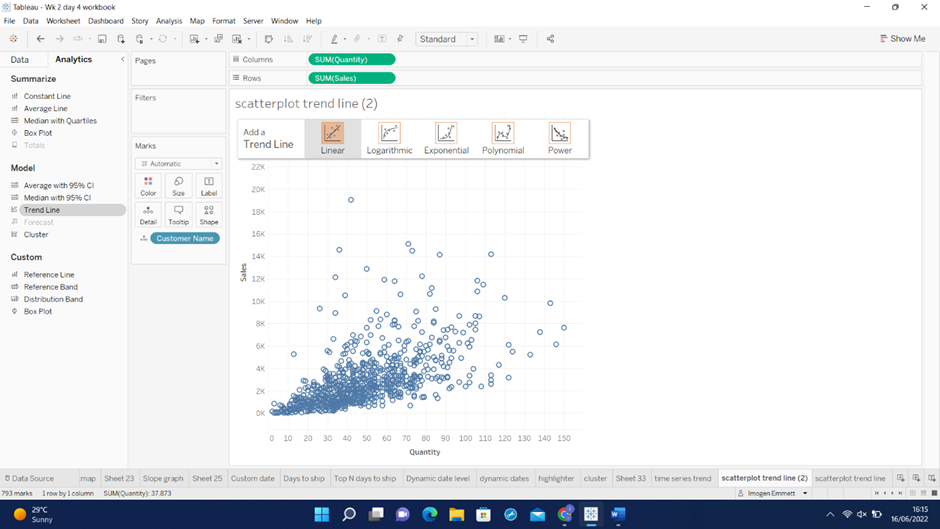This screenshot has height=529, width=940.
Task: Pick the Power trend line model
Action: (x=560, y=138)
